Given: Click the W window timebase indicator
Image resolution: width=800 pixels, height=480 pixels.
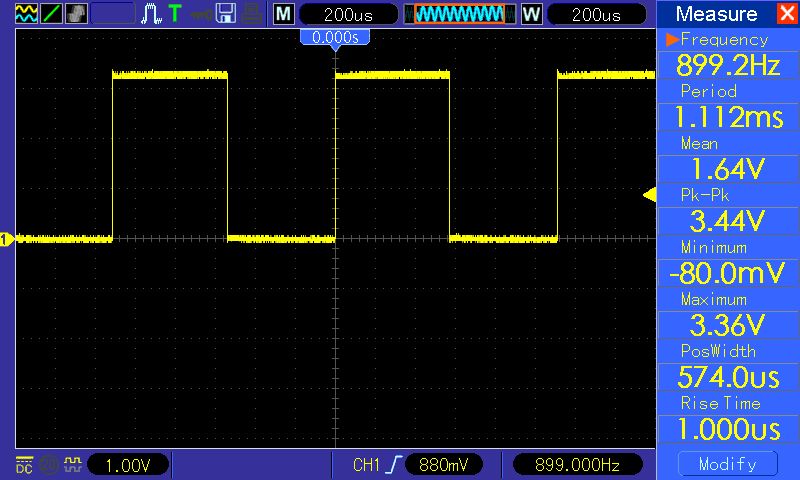Looking at the screenshot, I should 530,14.
